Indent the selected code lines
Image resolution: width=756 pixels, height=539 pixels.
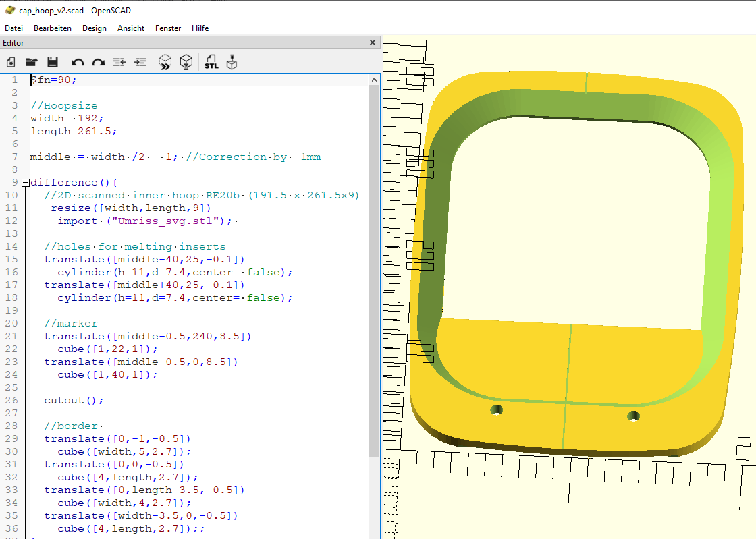click(140, 62)
